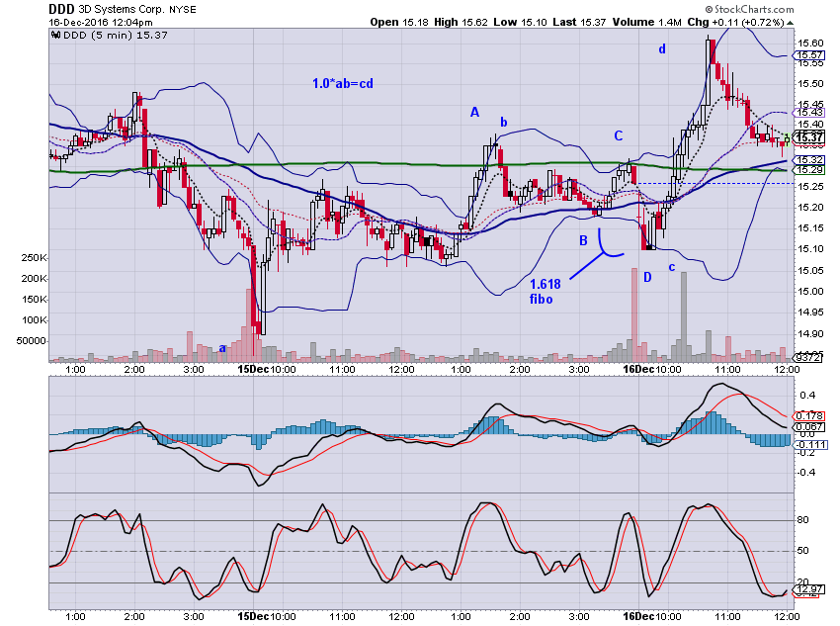Click the green 15.29 price tag
Screen dimensions: 840x626
[x=809, y=170]
